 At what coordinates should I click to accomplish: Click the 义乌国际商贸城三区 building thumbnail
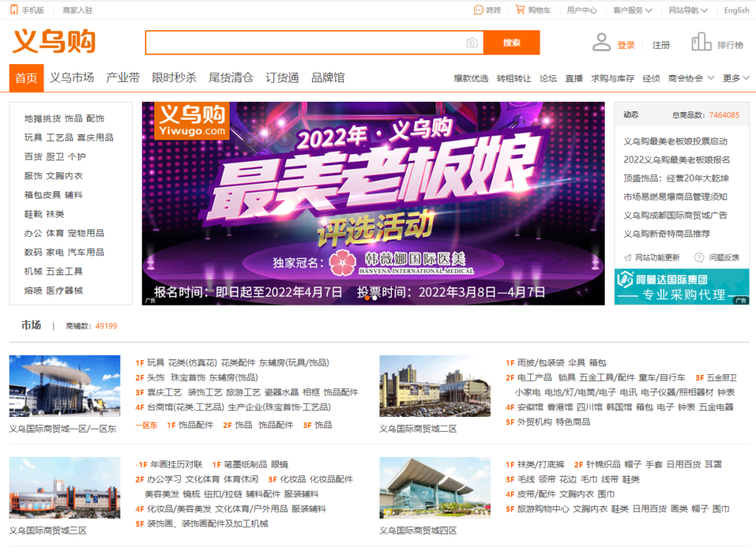tap(64, 489)
